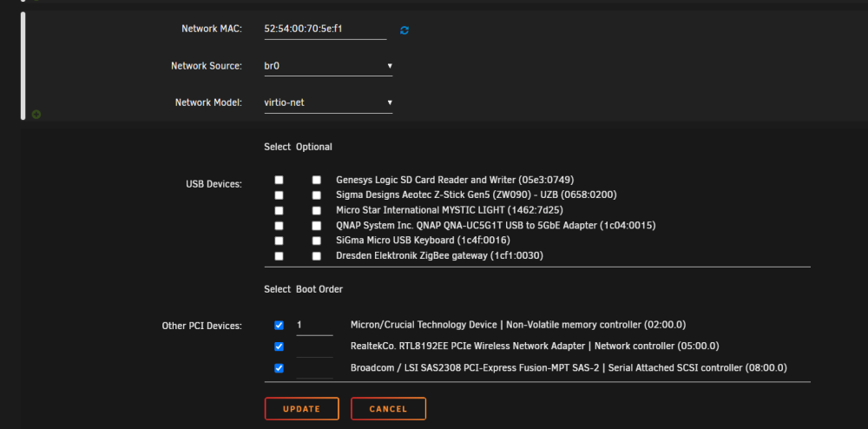Image resolution: width=868 pixels, height=429 pixels.
Task: Mark Dresden Elektronik ZigBee gateway as optional
Action: point(316,256)
